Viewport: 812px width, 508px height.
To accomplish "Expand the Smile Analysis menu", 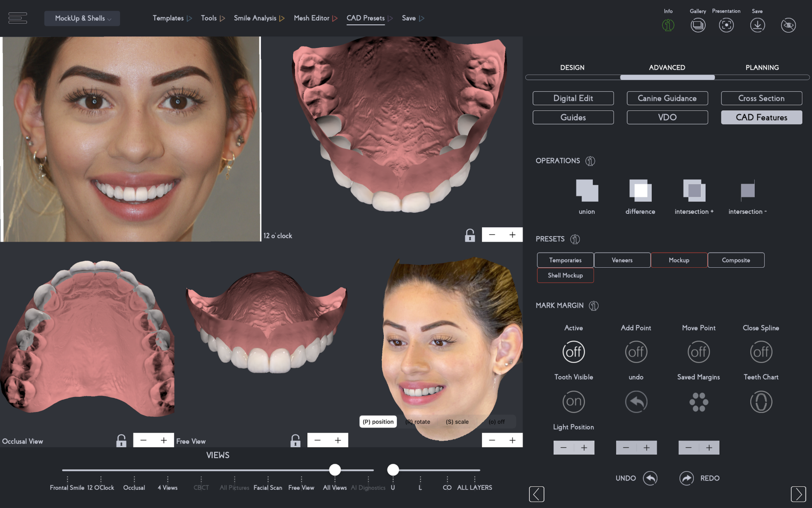I will (258, 18).
